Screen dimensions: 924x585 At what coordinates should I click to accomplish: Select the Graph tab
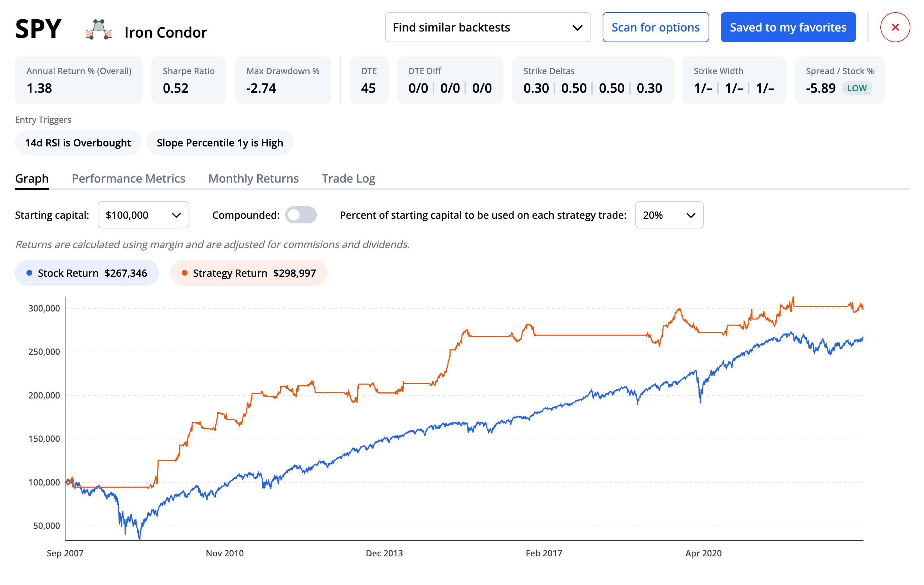tap(31, 178)
